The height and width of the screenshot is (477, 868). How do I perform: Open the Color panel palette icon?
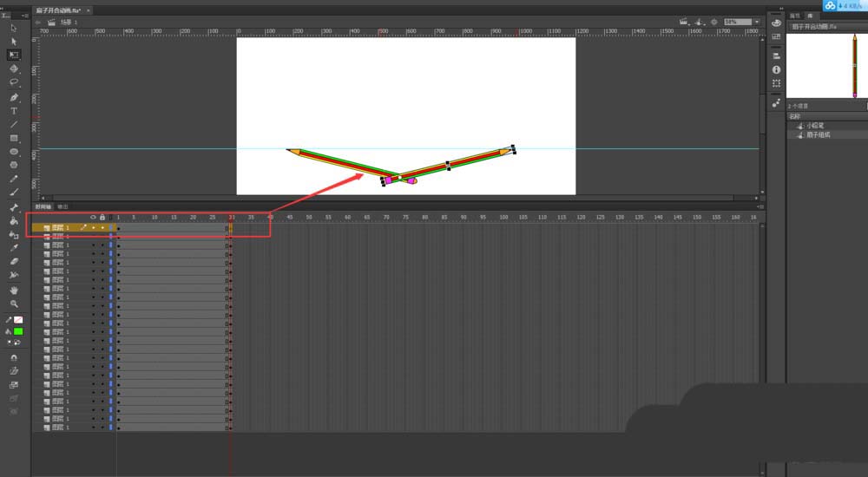[776, 23]
